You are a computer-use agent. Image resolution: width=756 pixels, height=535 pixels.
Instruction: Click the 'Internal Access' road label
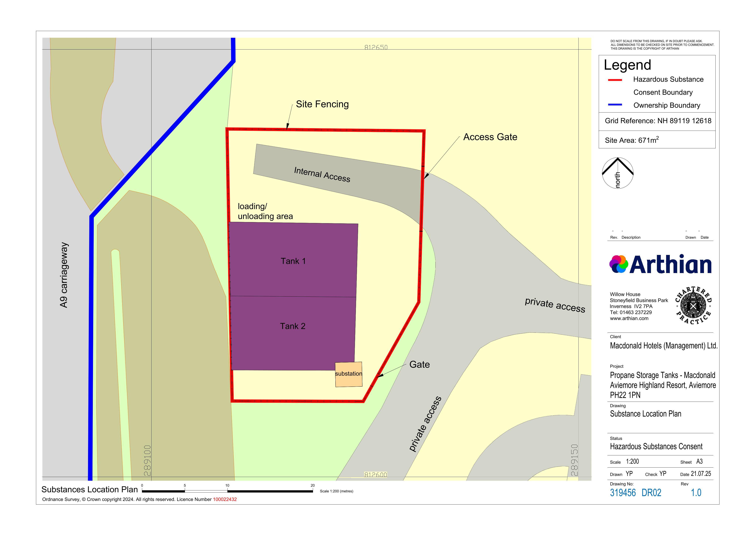point(322,175)
